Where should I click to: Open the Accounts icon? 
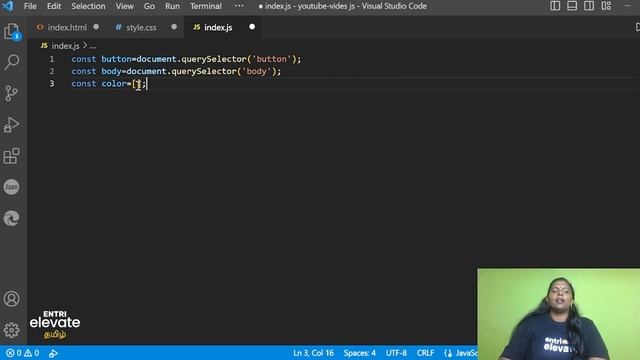point(11,299)
